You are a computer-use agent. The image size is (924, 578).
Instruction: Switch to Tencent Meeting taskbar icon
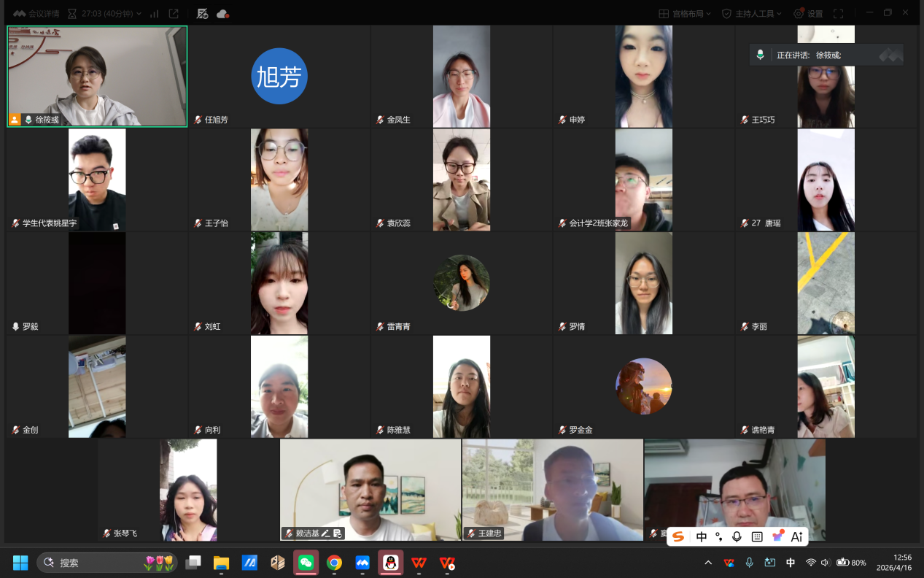click(x=362, y=563)
